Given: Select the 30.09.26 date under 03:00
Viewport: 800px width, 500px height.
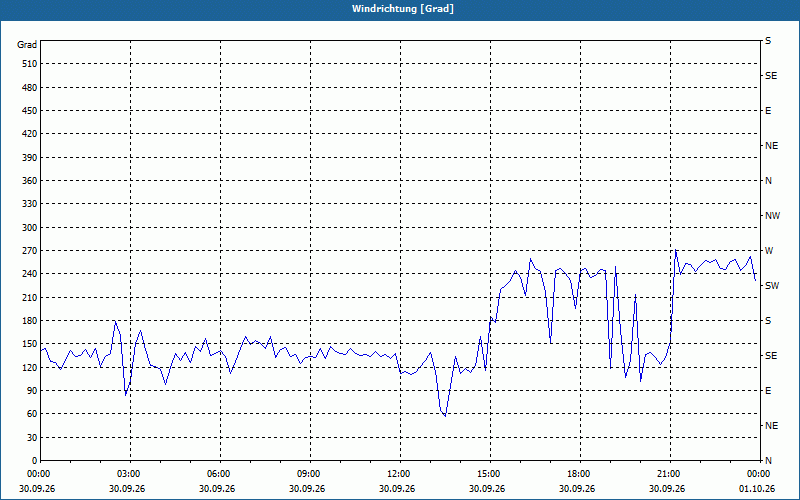Looking at the screenshot, I should pyautogui.click(x=127, y=489).
